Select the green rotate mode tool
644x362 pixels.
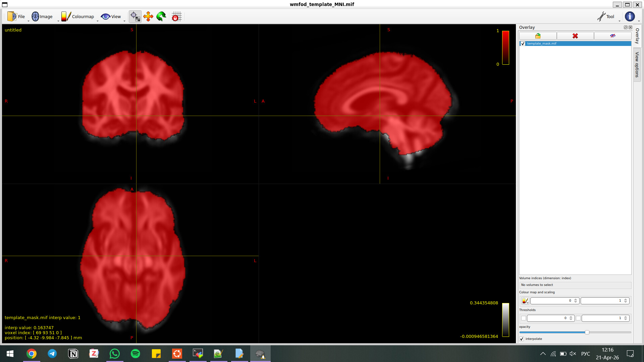coord(161,16)
